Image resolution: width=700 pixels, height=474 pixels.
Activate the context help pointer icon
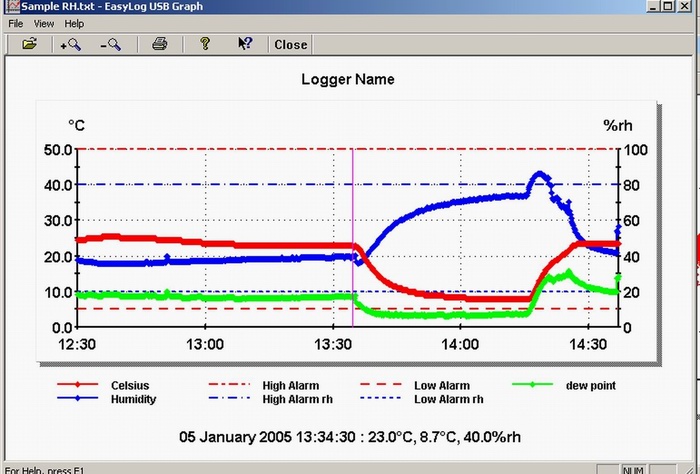[245, 44]
